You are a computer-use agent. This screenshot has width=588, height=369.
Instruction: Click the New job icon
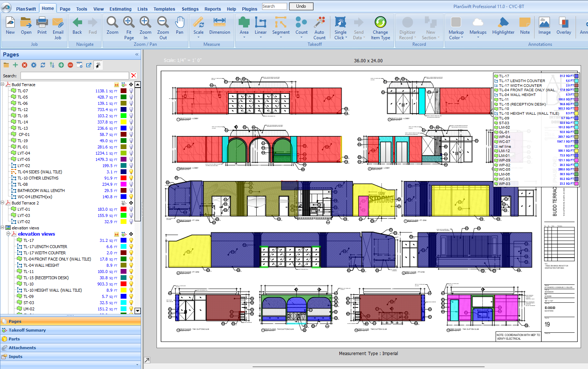click(10, 23)
